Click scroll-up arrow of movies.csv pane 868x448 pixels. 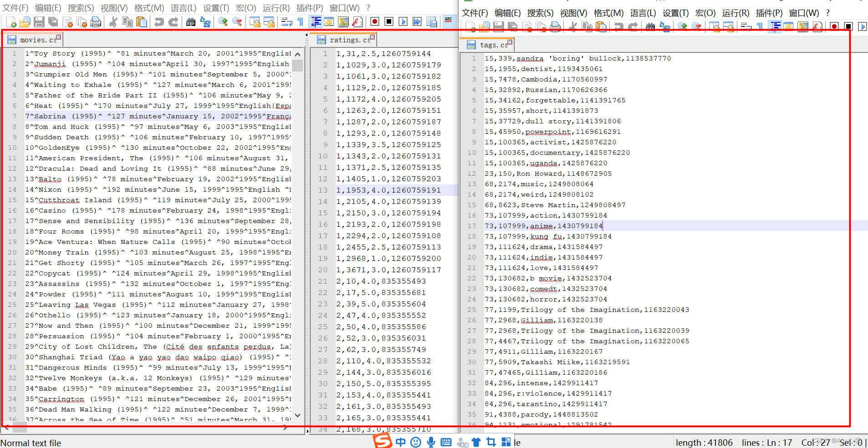tap(297, 54)
